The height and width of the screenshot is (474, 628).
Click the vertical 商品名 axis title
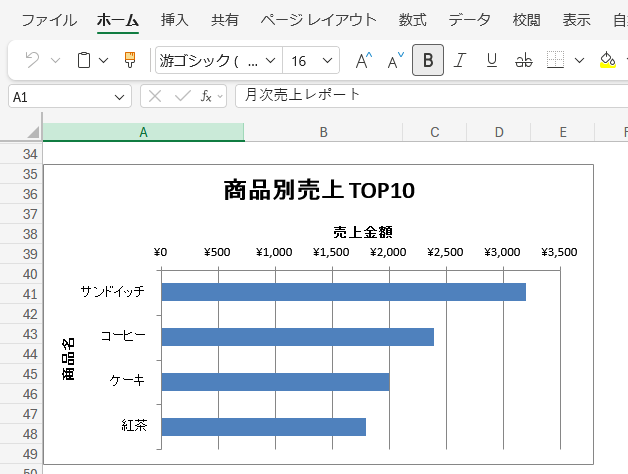pyautogui.click(x=68, y=359)
